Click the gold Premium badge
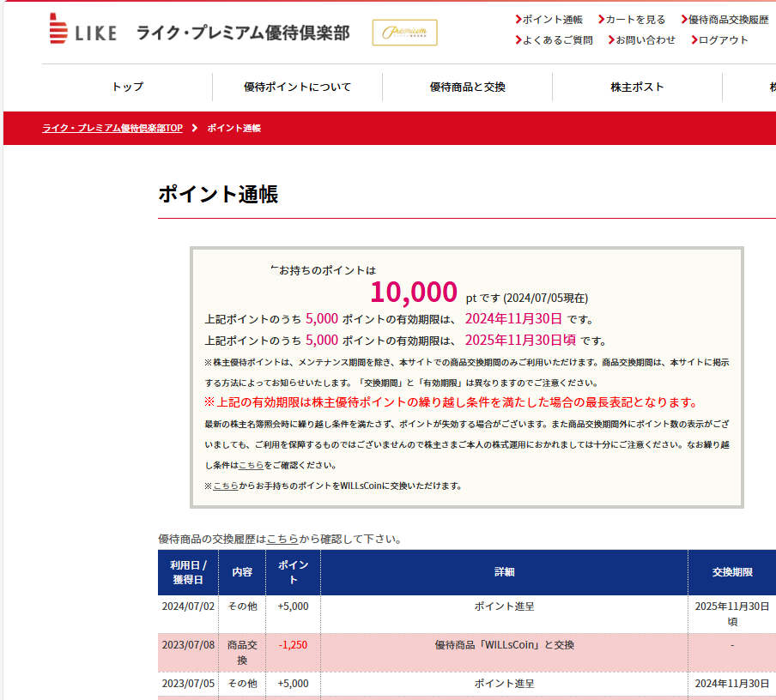Screen dimensions: 776x700 coord(404,33)
